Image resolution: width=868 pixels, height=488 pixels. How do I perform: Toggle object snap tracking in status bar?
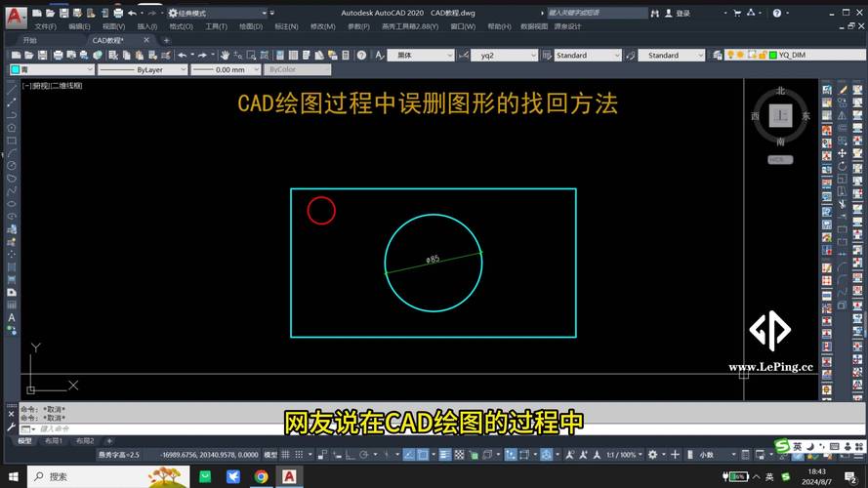(x=408, y=455)
